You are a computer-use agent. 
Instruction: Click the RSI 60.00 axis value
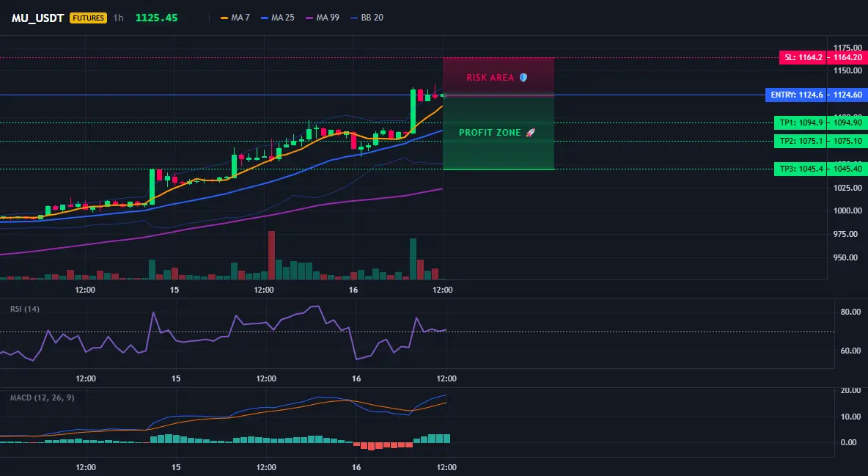[x=851, y=351]
